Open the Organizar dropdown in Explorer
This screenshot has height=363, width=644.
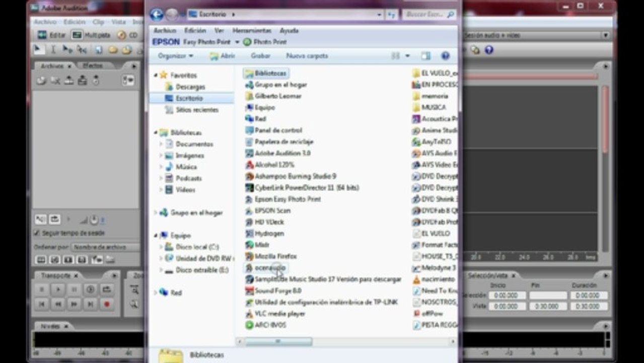pos(175,56)
